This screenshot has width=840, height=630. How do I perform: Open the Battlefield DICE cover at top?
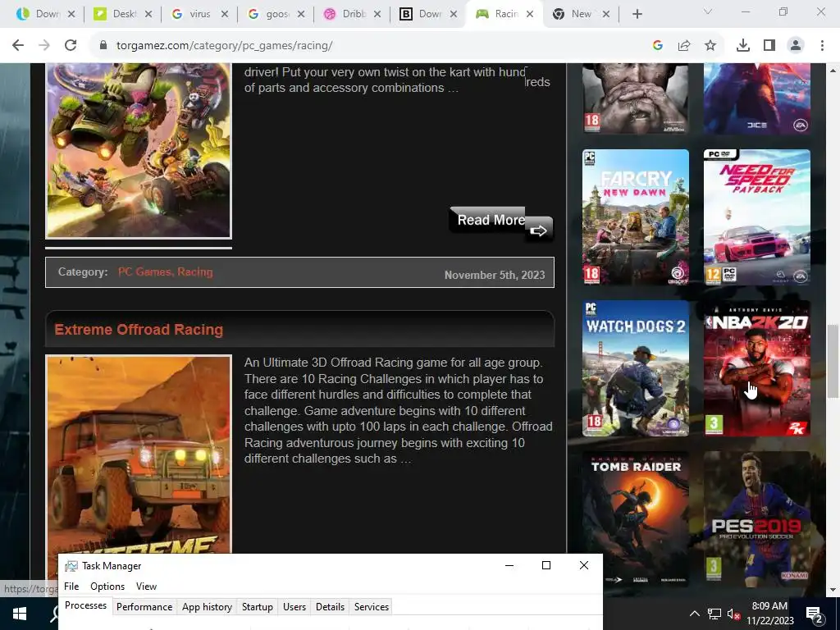[756, 98]
